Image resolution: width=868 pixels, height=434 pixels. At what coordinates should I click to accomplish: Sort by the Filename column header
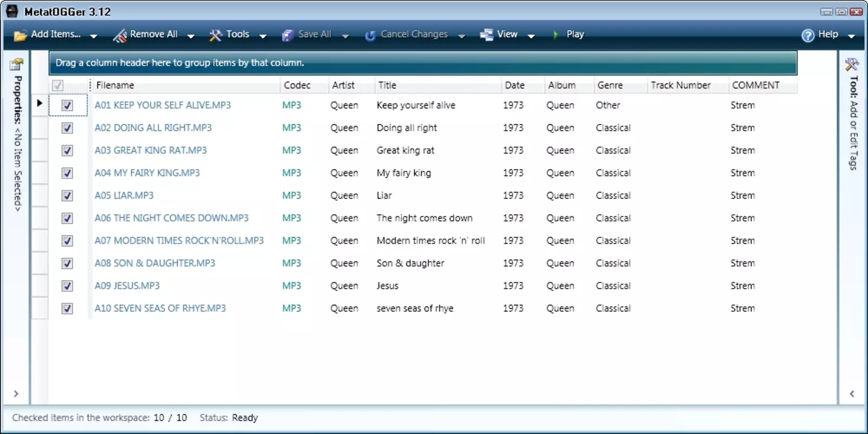[185, 85]
